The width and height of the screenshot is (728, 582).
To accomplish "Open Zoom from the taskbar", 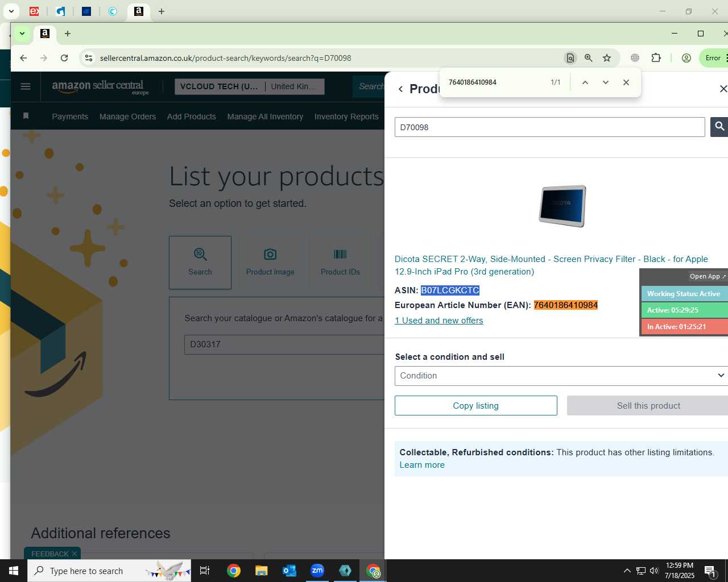I will (x=317, y=571).
